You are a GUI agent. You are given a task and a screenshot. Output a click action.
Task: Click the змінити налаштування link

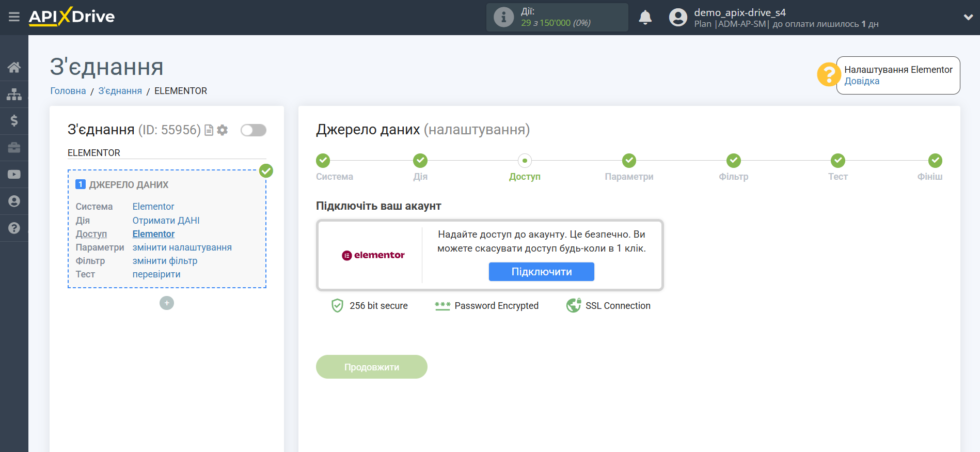182,247
